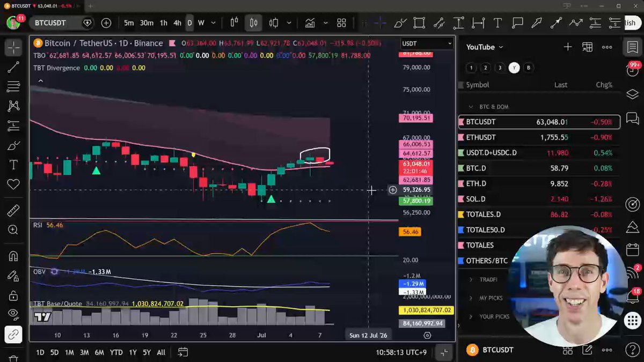The width and height of the screenshot is (644, 362).
Task: Select the crosshair cursor tool in left toolbar
Action: pyautogui.click(x=13, y=48)
